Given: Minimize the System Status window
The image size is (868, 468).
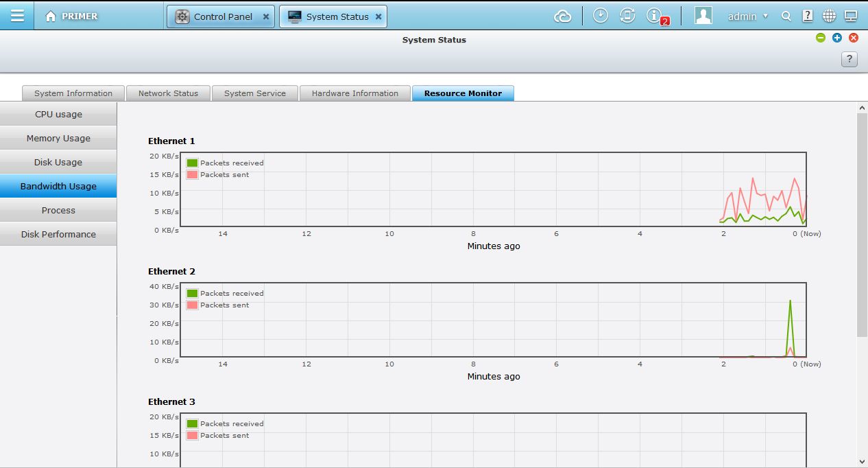Looking at the screenshot, I should coord(821,38).
